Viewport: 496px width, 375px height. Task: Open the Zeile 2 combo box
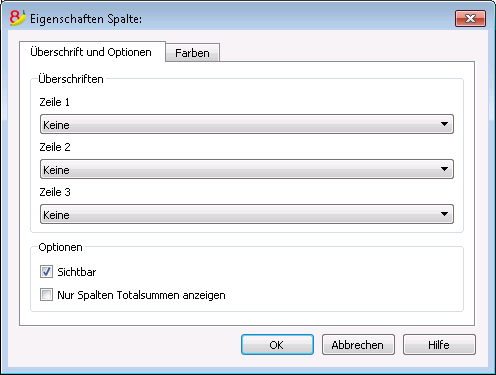[247, 169]
